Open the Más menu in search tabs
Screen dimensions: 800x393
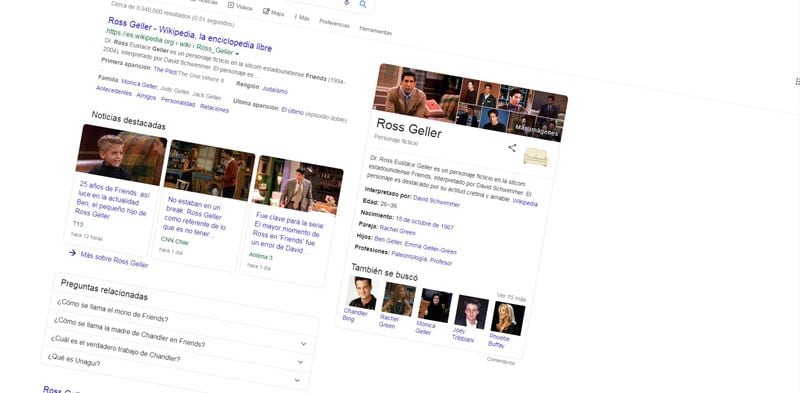[302, 17]
